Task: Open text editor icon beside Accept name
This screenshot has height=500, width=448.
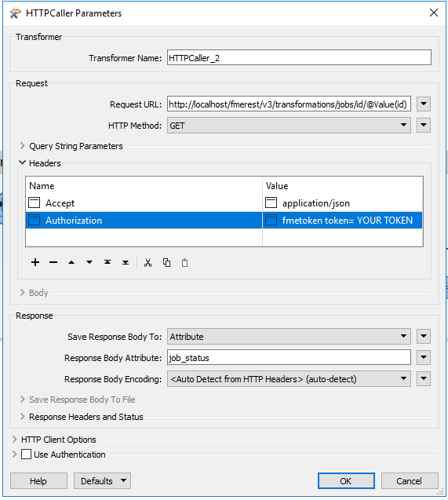Action: pyautogui.click(x=34, y=203)
